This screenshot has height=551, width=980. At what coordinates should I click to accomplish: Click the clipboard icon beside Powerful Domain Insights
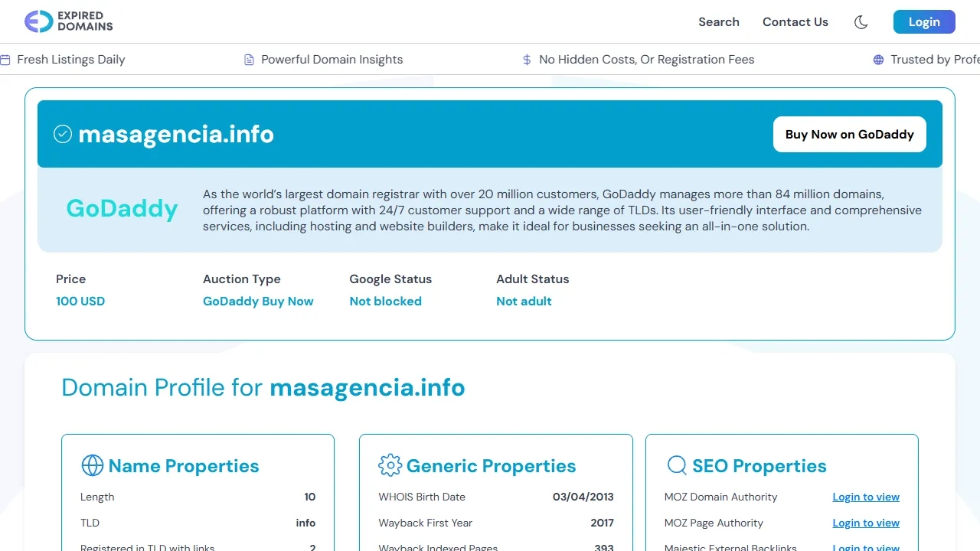[248, 59]
